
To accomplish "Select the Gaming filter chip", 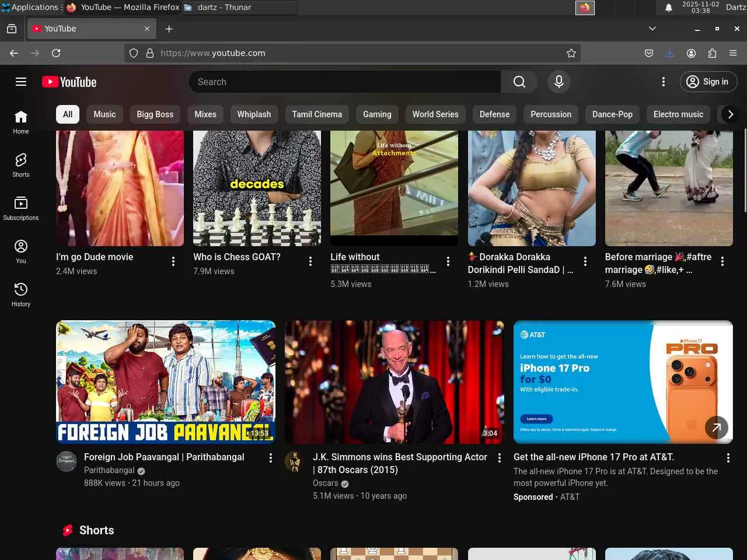I will [377, 114].
